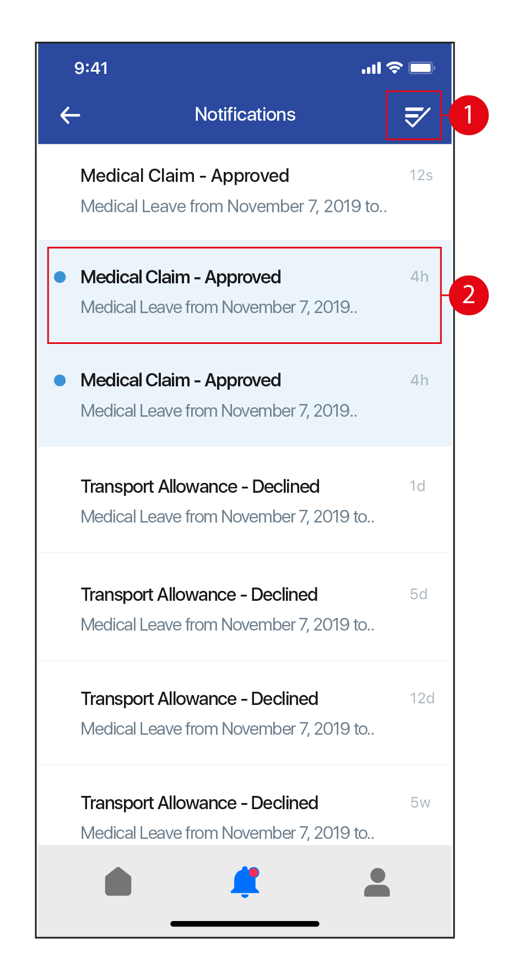The height and width of the screenshot is (980, 524).
Task: Tap the home indicator bar
Action: click(245, 924)
